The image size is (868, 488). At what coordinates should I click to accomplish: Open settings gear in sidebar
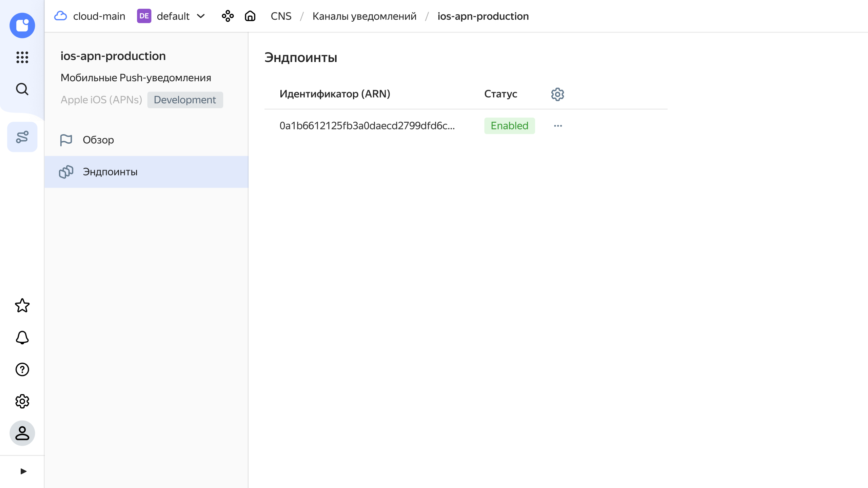coord(22,401)
